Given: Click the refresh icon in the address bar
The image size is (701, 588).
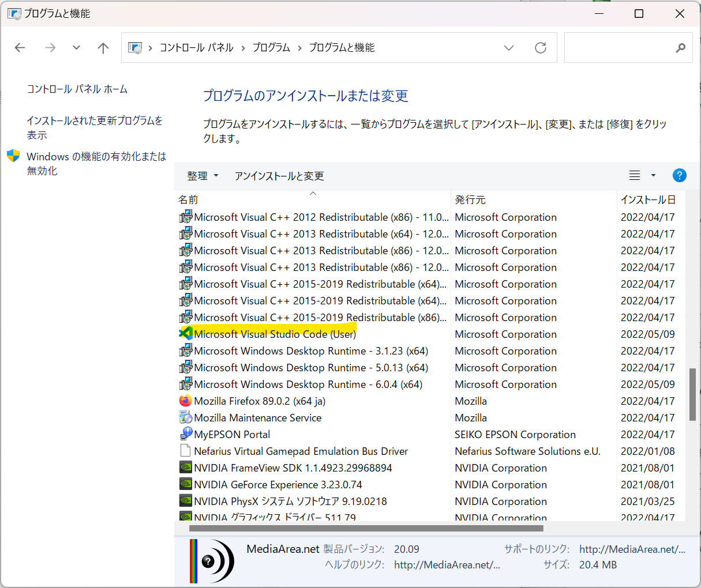Looking at the screenshot, I should pyautogui.click(x=540, y=48).
